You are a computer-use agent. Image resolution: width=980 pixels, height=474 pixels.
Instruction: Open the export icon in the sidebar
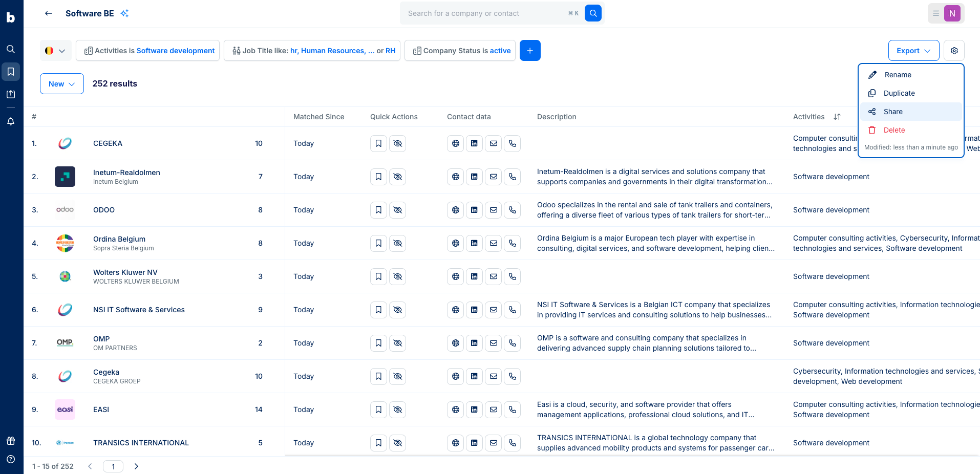tap(11, 94)
